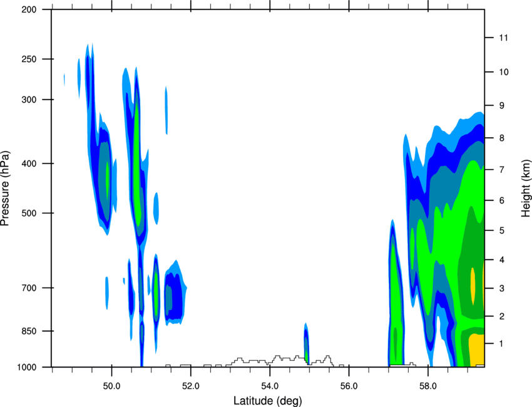The image size is (532, 407).
Task: Click the 1 km height label
Action: (502, 344)
